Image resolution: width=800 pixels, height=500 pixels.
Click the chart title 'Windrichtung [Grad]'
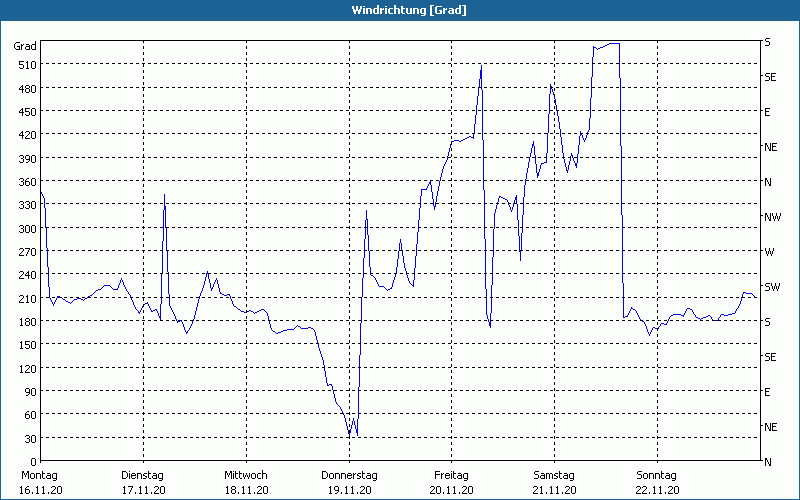point(409,10)
